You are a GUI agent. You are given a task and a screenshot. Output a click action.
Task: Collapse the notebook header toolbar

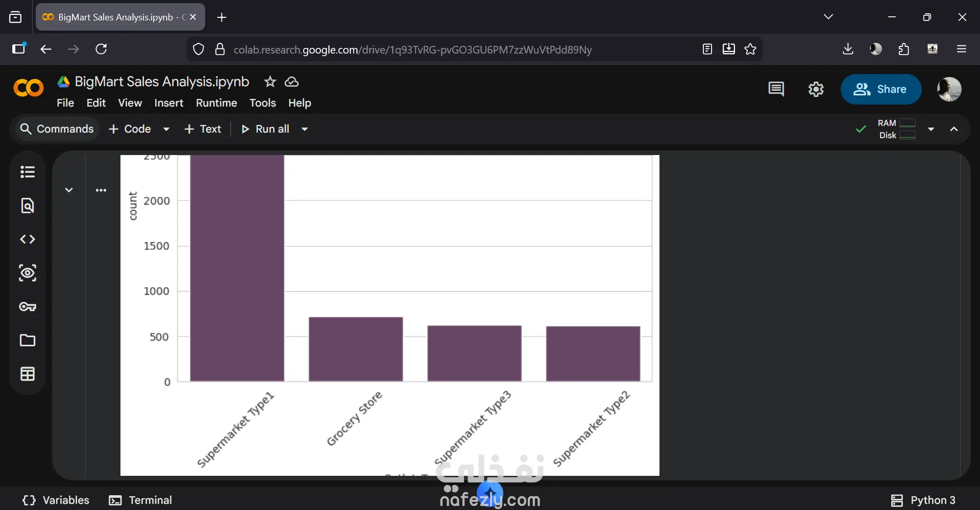[954, 129]
